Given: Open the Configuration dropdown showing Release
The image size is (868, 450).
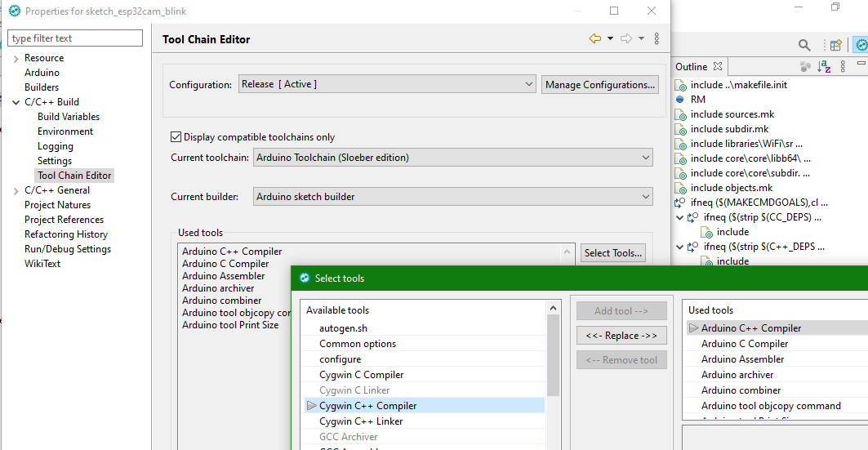Looking at the screenshot, I should pyautogui.click(x=387, y=84).
